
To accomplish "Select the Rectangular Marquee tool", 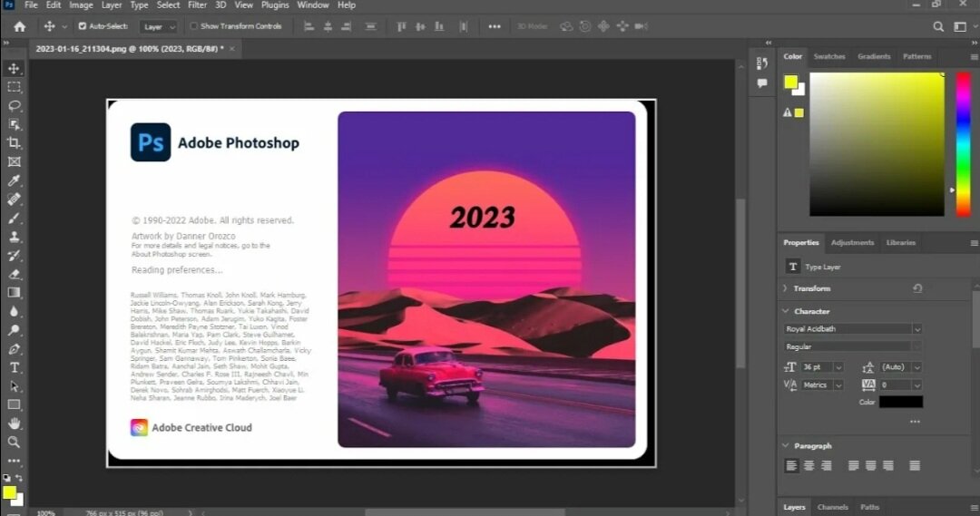I will [x=14, y=87].
